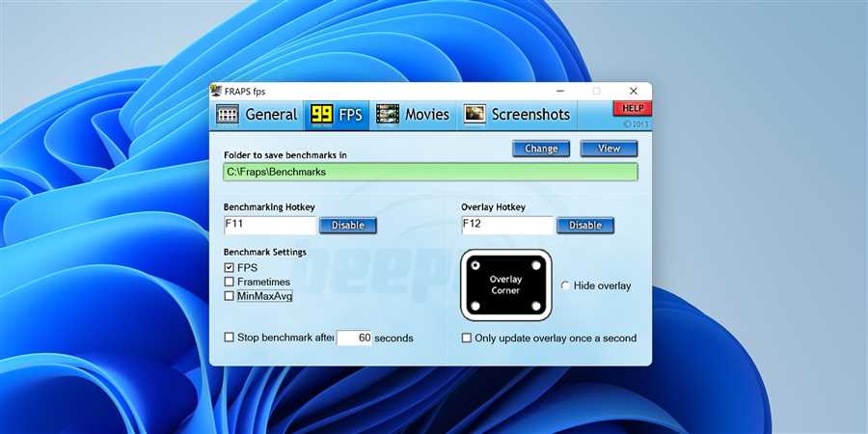Viewport: 868px width, 434px height.
Task: Enable the MinMaxAvg checkbox
Action: 230,296
